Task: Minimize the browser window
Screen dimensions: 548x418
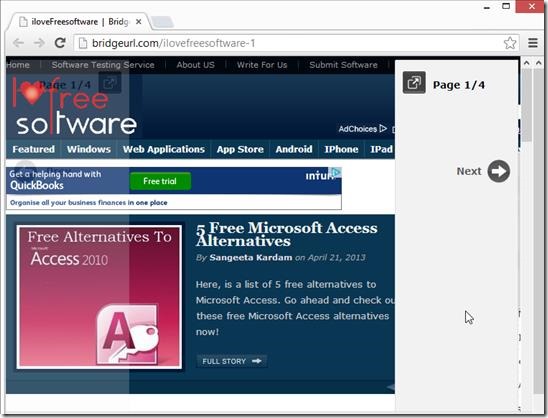Action: click(x=487, y=7)
